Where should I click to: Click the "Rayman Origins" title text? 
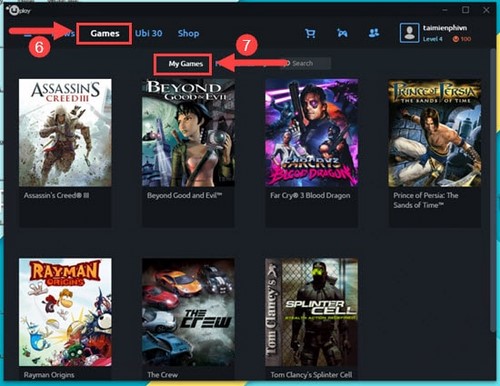(49, 375)
